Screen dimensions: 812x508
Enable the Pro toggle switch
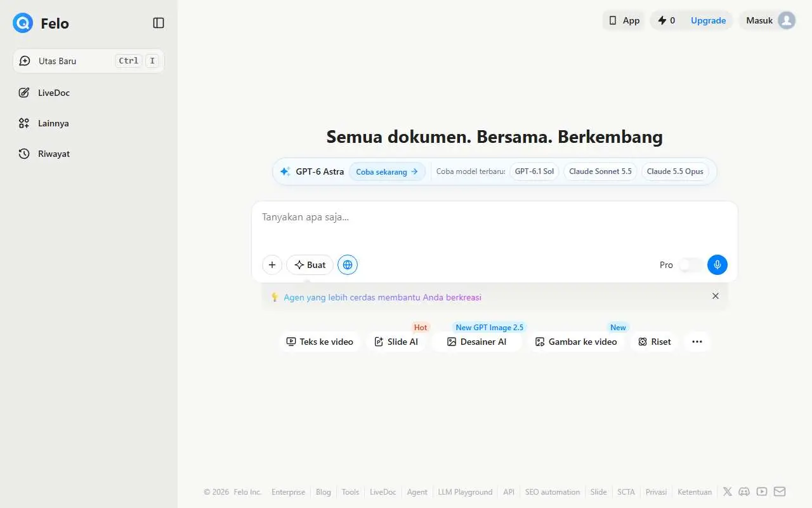690,265
